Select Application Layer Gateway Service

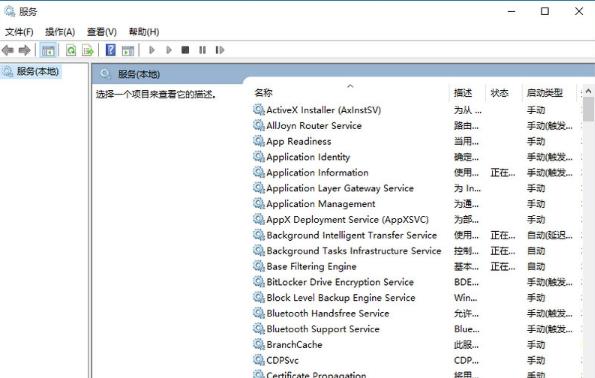click(340, 188)
